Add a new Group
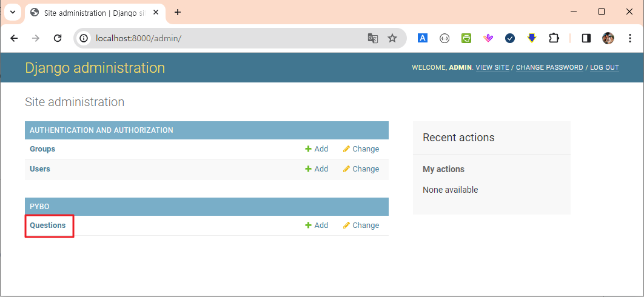Image resolution: width=644 pixels, height=297 pixels. tap(317, 148)
